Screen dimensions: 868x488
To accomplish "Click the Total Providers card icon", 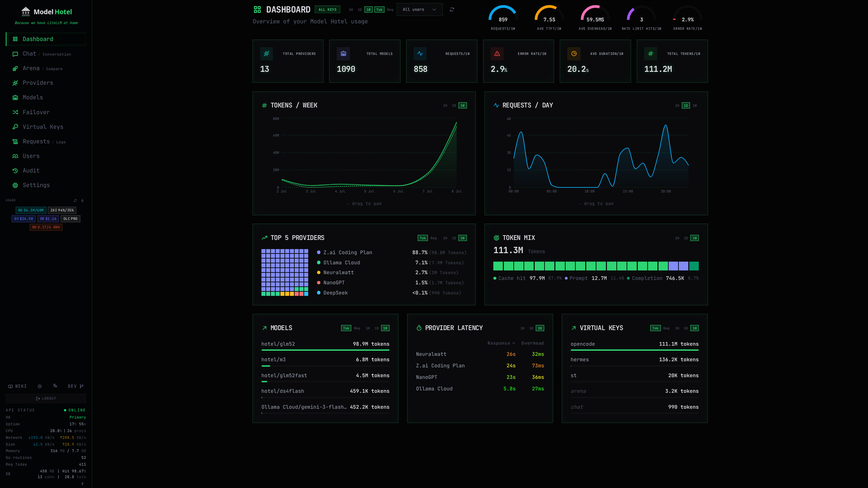I will 267,54.
